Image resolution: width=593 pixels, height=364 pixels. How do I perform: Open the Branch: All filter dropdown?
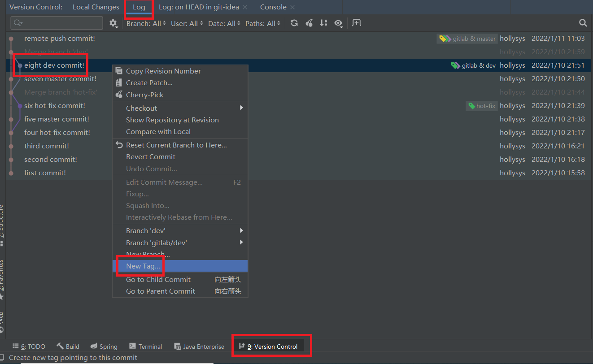tap(146, 23)
